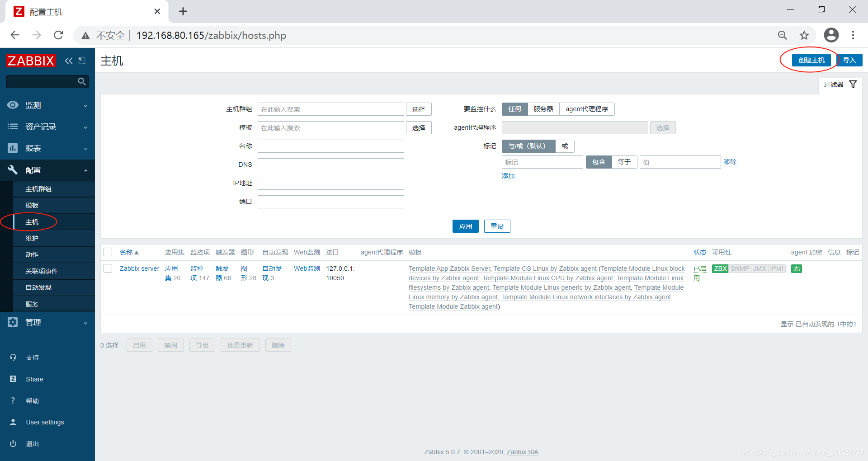The width and height of the screenshot is (868, 461).
Task: Select 与/或 (默认) tag evaluation option
Action: click(x=528, y=146)
